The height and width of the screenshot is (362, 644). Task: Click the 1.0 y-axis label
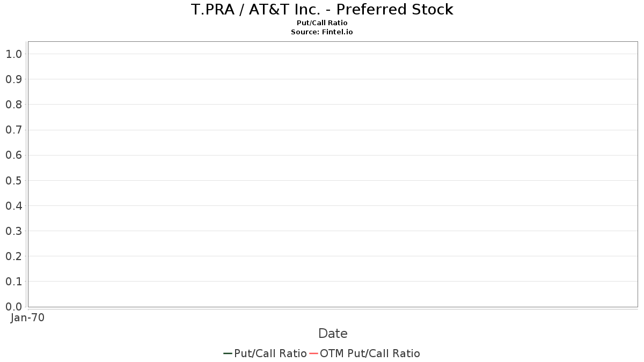click(14, 54)
